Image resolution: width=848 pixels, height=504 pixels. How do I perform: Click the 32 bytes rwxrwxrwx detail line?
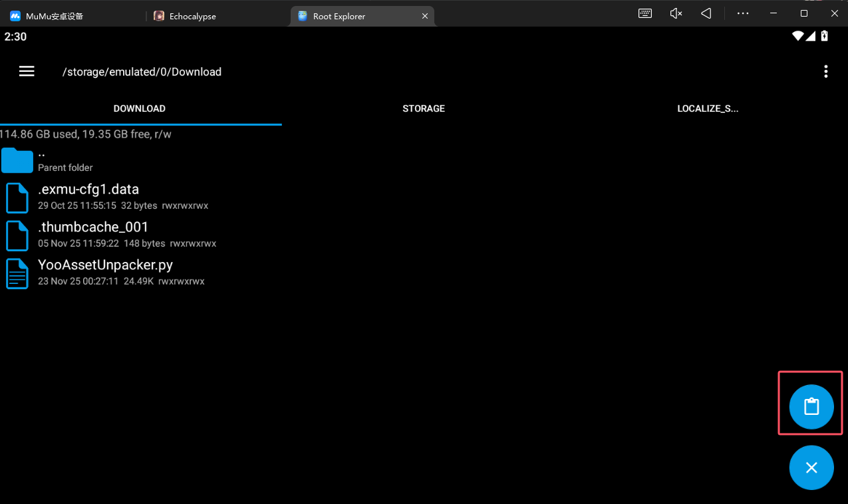click(x=123, y=206)
